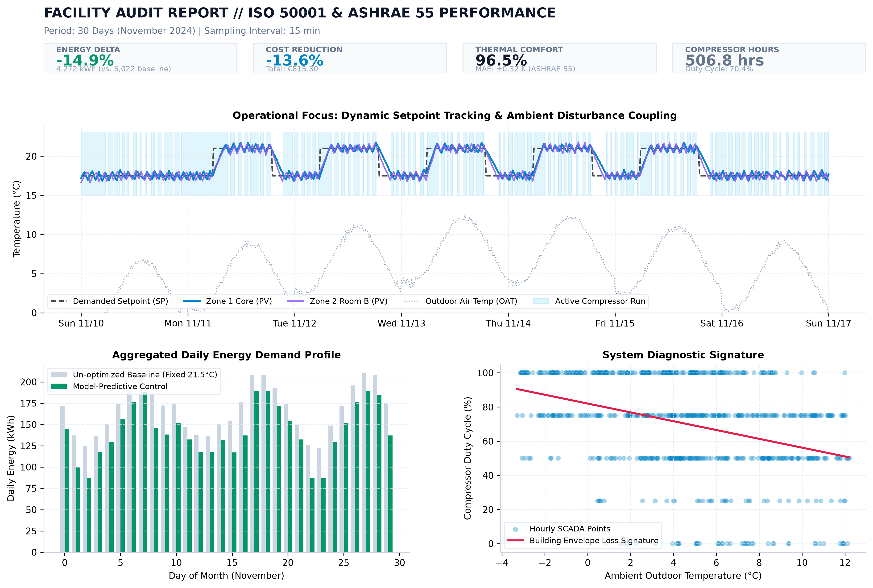Click 'Ambient Outdoor Temperature (°C)' axis label
The width and height of the screenshot is (873, 588).
pyautogui.click(x=683, y=576)
